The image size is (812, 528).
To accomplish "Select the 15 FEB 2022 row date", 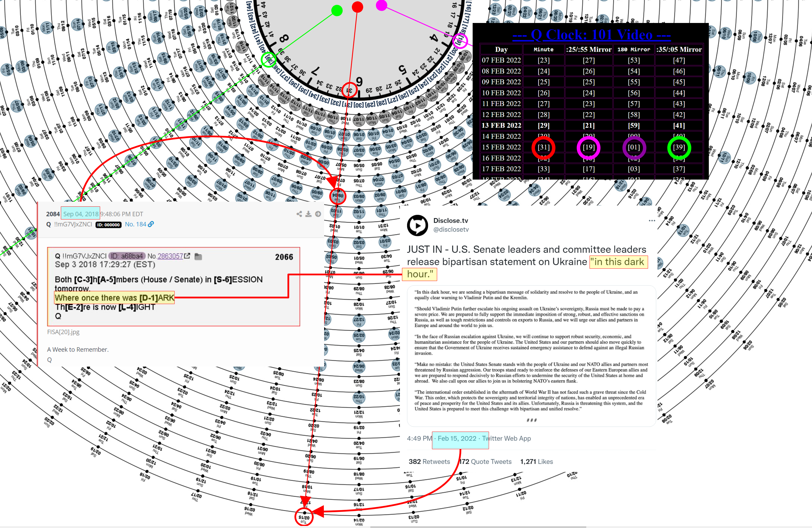I will 501,147.
